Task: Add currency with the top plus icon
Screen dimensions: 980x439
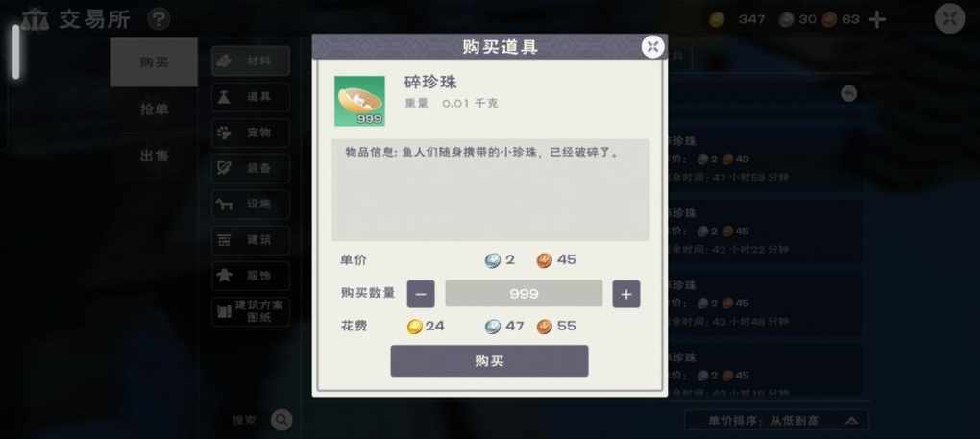Action: tap(877, 19)
